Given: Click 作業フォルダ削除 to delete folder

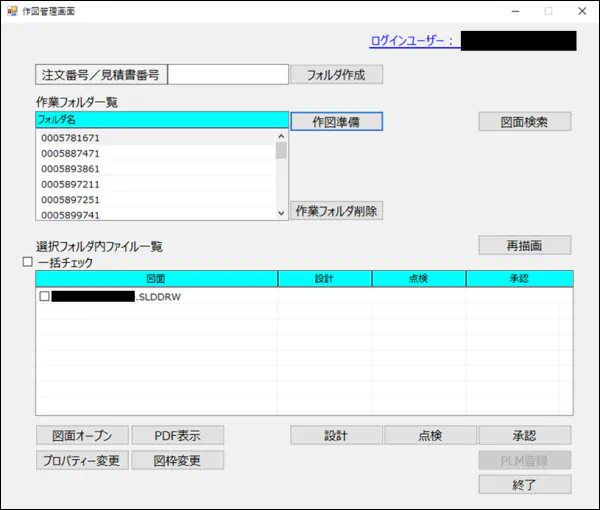Looking at the screenshot, I should (336, 210).
